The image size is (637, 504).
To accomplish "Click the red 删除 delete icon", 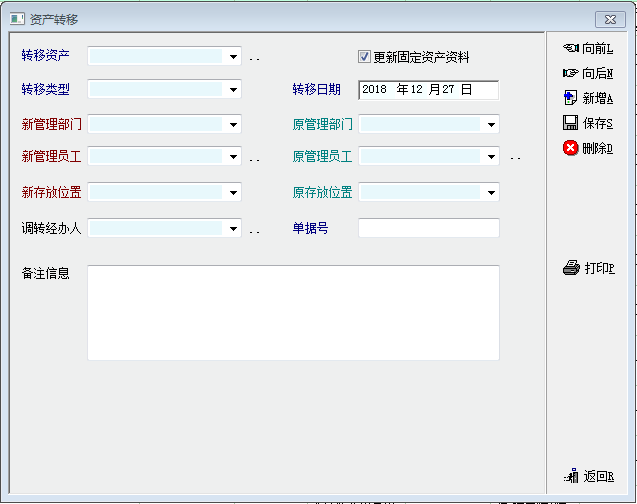I will 571,148.
